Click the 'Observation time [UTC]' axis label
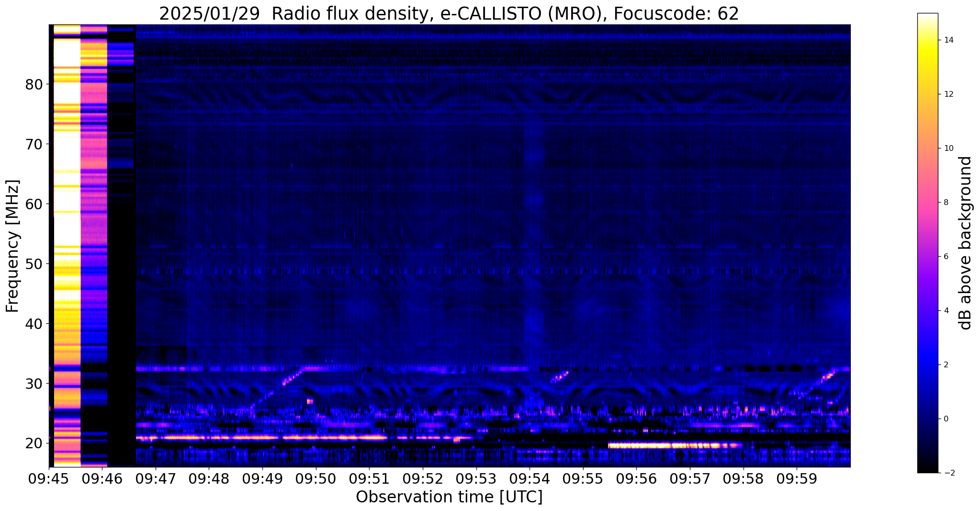 pyautogui.click(x=449, y=497)
